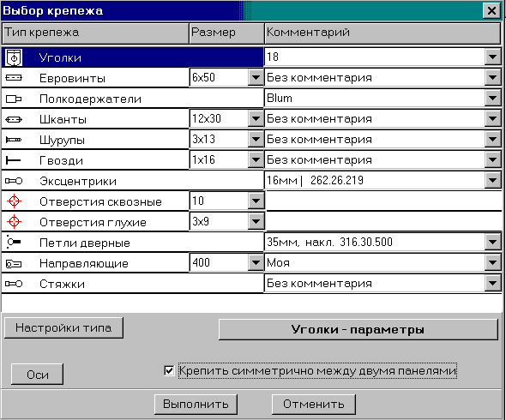Open the Отверстия сквозные size dropdown
Screen dimensions: 506x420
pyautogui.click(x=256, y=201)
